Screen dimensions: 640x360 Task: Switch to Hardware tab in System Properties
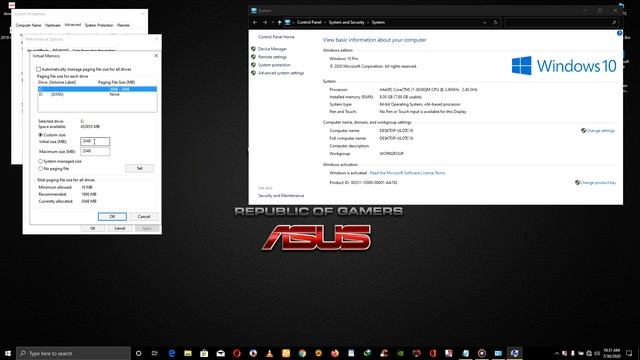(x=53, y=25)
